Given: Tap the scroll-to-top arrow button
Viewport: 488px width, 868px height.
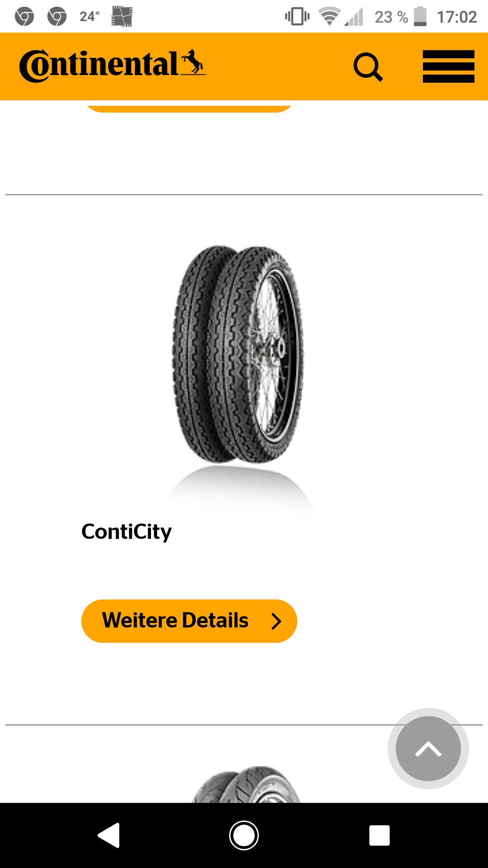Looking at the screenshot, I should pyautogui.click(x=428, y=749).
